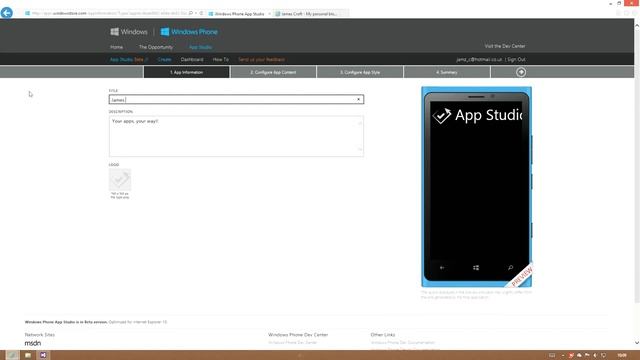
Task: Click in the Description text area
Action: coord(236,136)
